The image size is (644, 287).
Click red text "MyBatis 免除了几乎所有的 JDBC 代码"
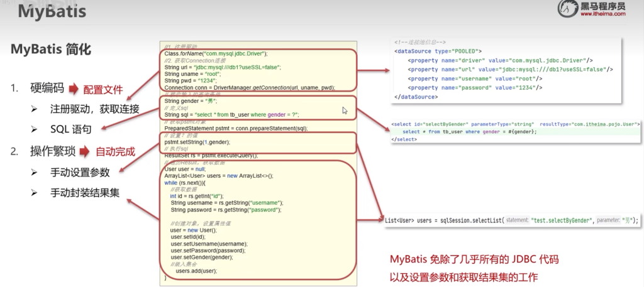point(474,259)
